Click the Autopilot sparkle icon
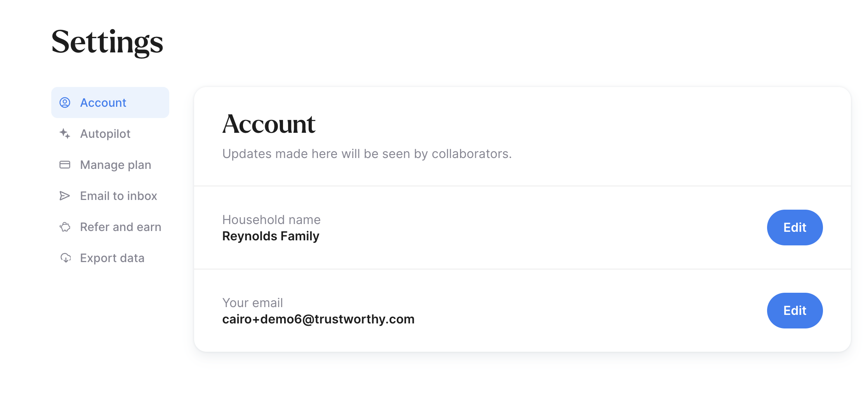868x410 pixels. pyautogui.click(x=65, y=134)
